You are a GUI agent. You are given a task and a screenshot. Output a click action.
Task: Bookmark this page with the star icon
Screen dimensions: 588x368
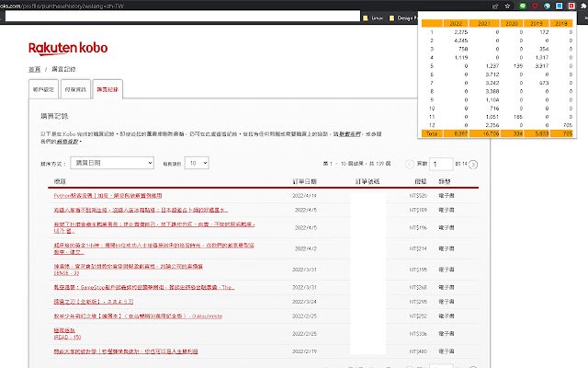508,6
